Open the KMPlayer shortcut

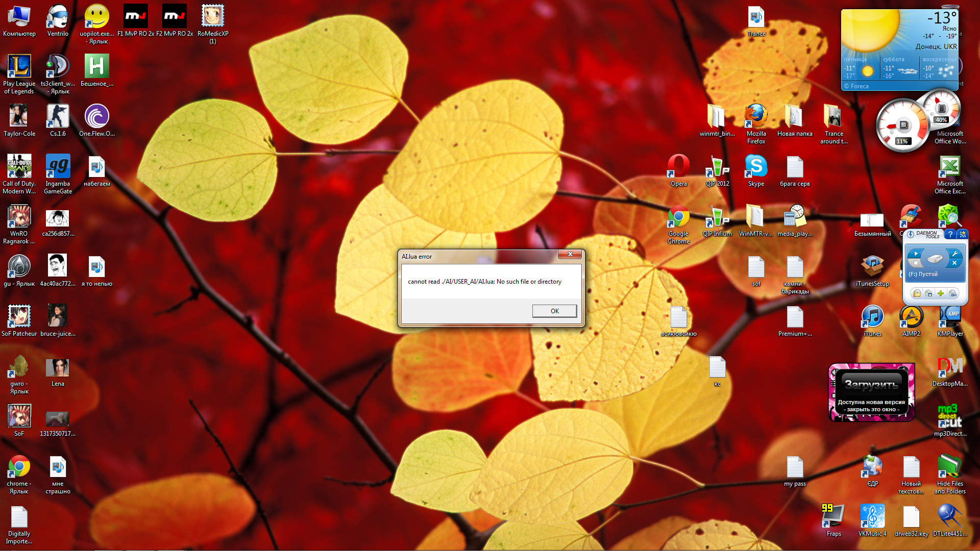coord(950,320)
